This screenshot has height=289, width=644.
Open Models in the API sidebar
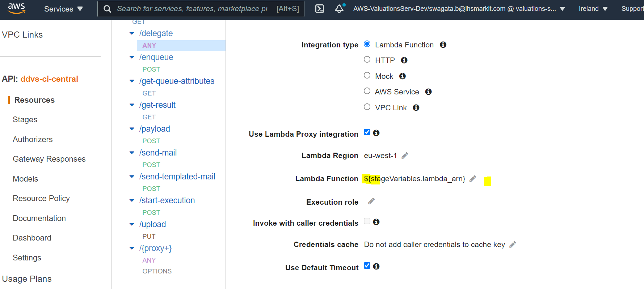25,179
